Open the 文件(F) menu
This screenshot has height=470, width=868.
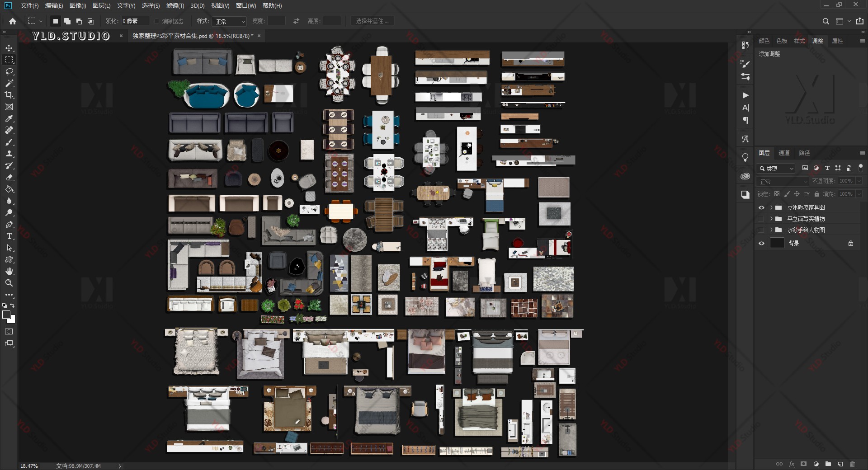(x=29, y=5)
